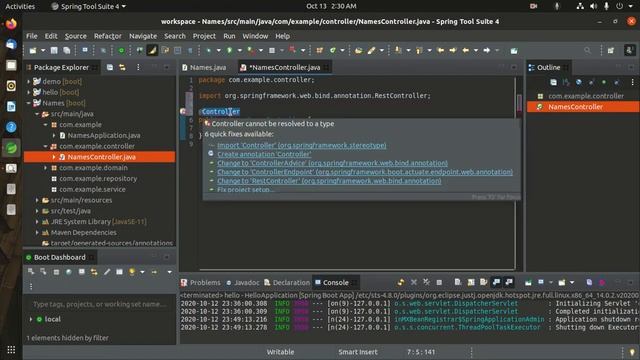Click Create annotation 'Controller' quick fix
The width and height of the screenshot is (640, 360).
[264, 154]
